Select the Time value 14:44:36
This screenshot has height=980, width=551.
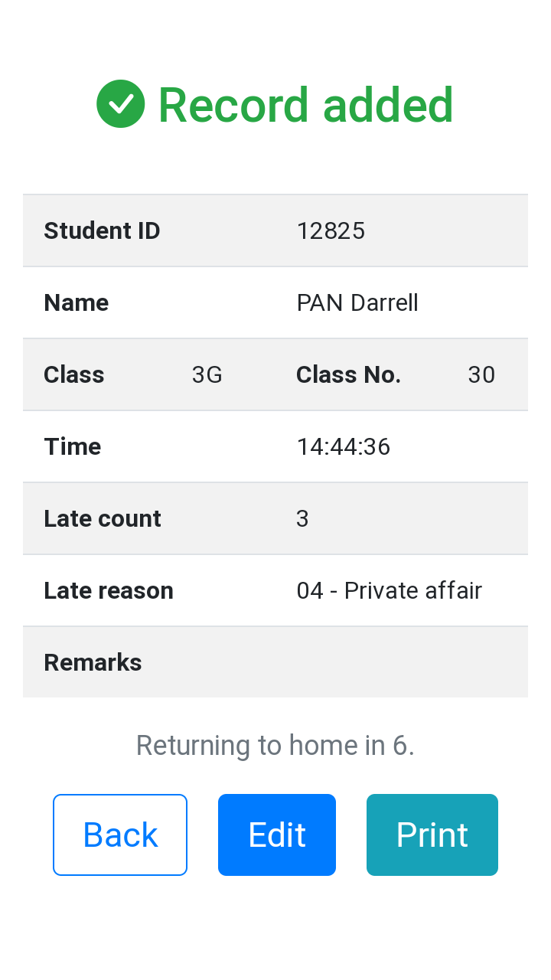pos(343,446)
